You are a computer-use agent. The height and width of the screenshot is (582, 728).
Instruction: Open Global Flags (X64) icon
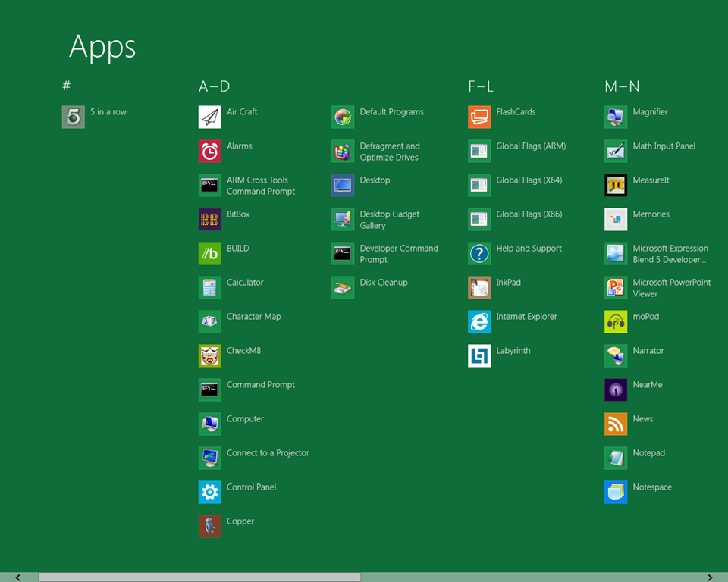(x=479, y=185)
